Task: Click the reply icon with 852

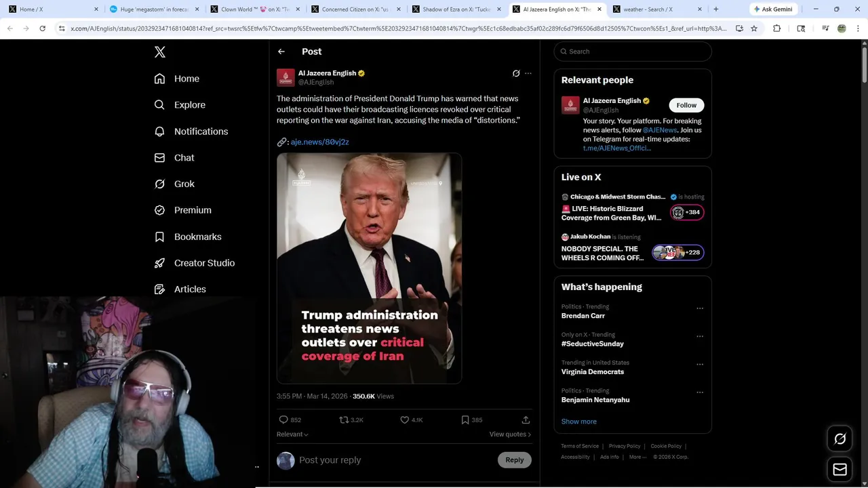Action: coord(284,420)
